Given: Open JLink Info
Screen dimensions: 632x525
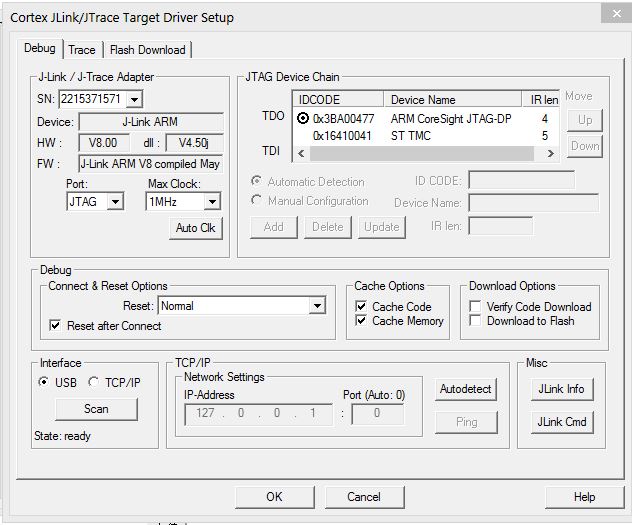Looking at the screenshot, I should pyautogui.click(x=562, y=389).
